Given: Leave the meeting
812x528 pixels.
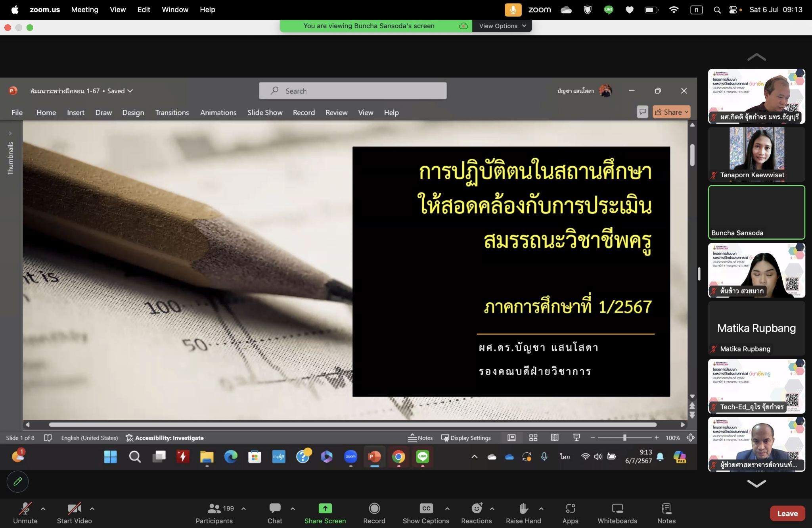Looking at the screenshot, I should [x=787, y=513].
